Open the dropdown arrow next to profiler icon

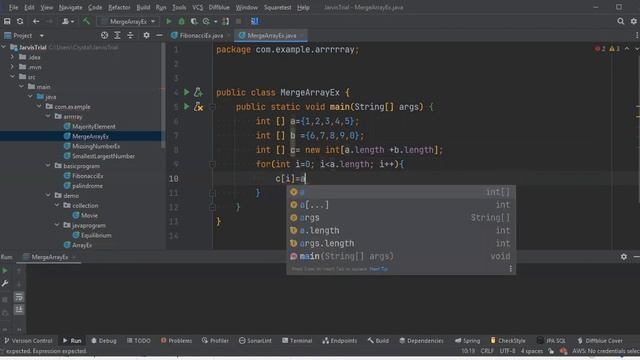216,21
